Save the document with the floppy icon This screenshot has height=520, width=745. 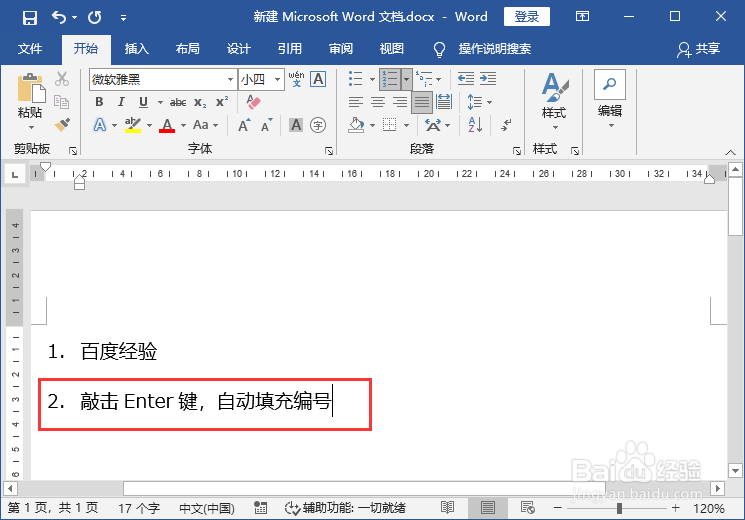[29, 18]
